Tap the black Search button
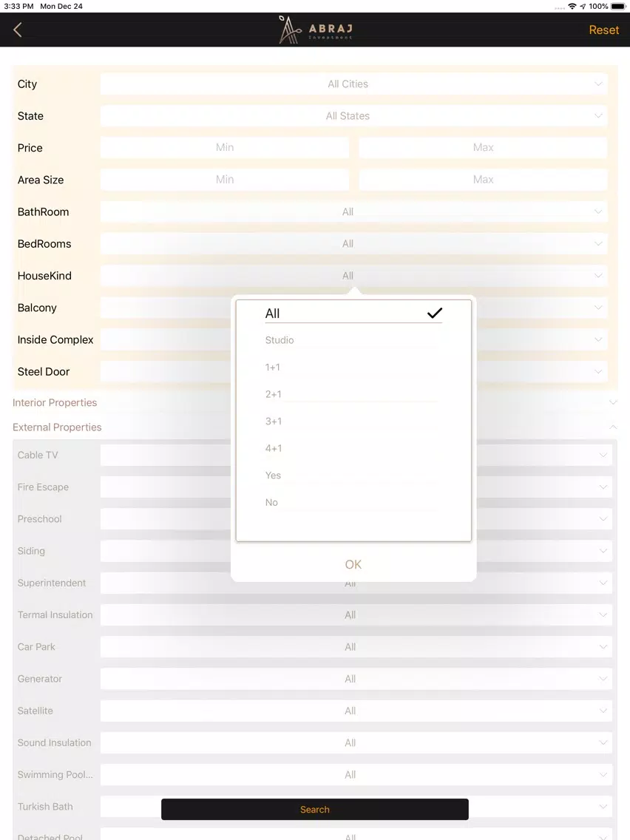Viewport: 630px width, 840px height. [x=315, y=809]
